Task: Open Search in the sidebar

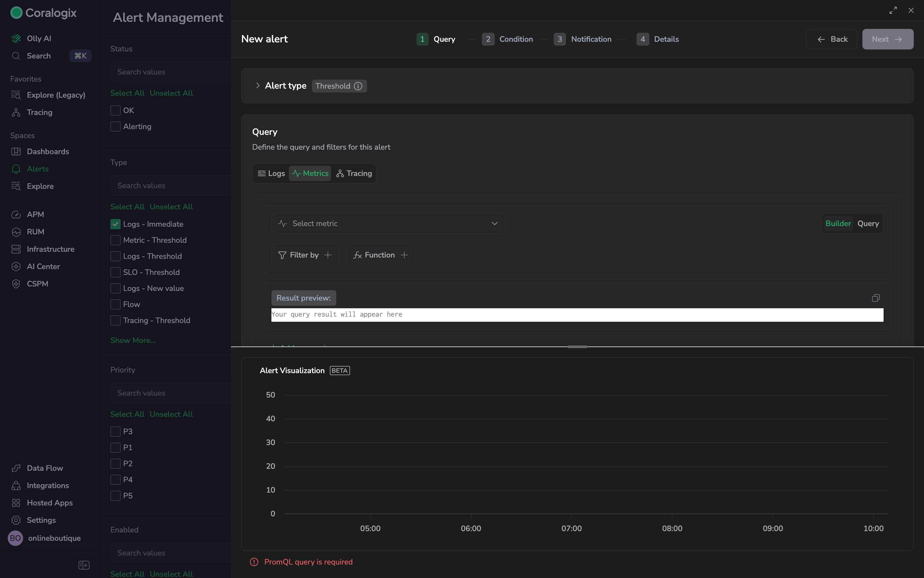Action: pos(38,56)
